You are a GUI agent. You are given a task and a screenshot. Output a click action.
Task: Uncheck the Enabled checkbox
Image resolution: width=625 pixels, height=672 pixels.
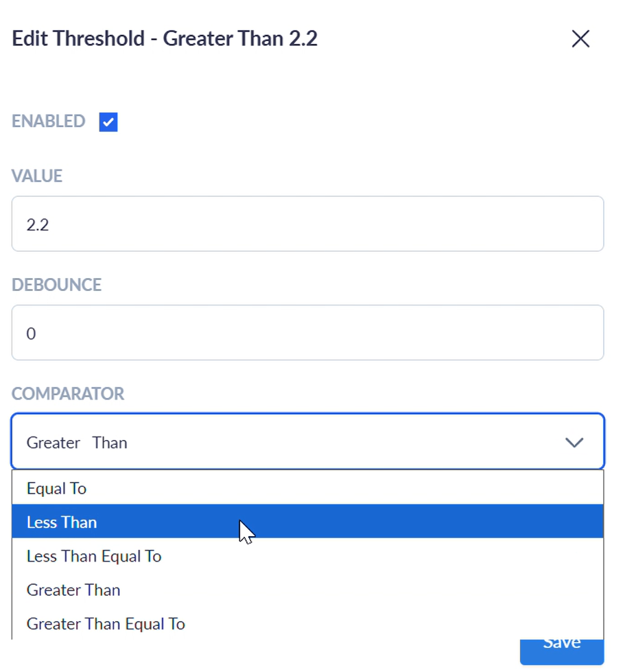click(108, 122)
